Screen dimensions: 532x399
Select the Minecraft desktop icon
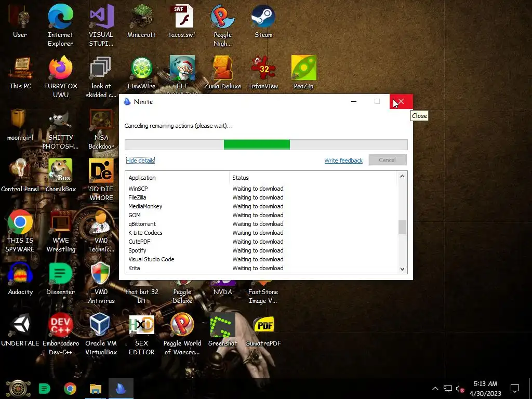point(141,22)
